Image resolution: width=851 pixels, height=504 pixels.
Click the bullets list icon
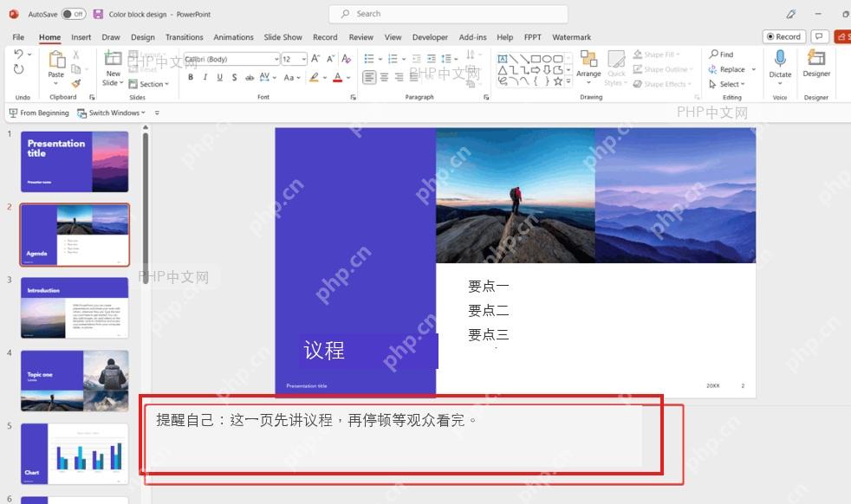point(369,59)
